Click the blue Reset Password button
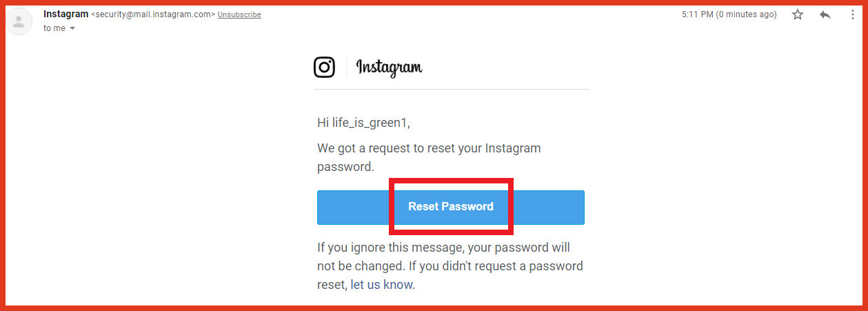Viewport: 868px width, 311px height. 451,207
